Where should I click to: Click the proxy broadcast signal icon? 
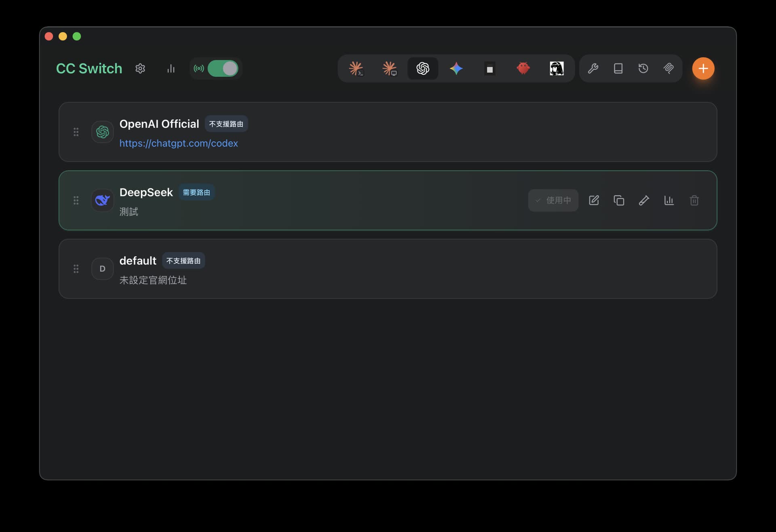click(198, 68)
